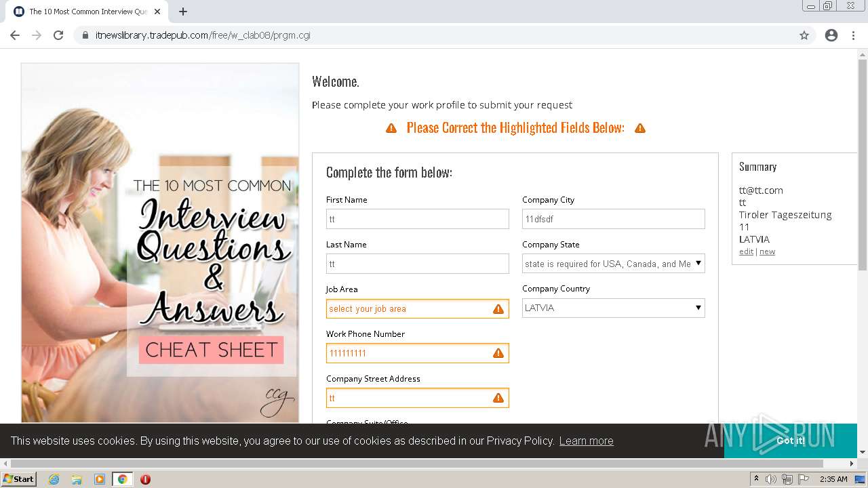Open media player from taskbar
The image size is (868, 488).
[x=99, y=479]
